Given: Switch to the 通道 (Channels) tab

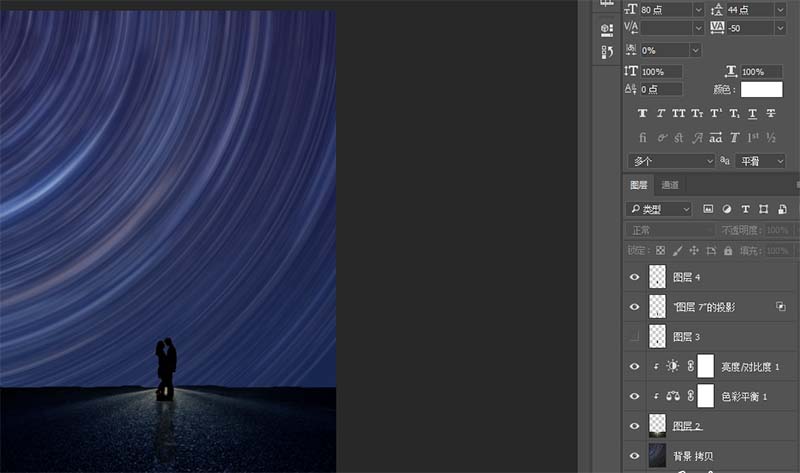Looking at the screenshot, I should click(x=670, y=185).
